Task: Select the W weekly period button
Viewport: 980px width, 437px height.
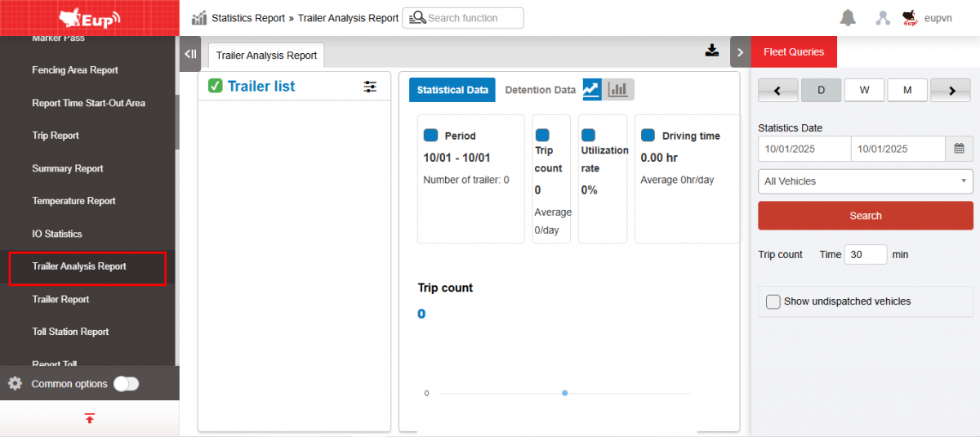Action: [864, 90]
